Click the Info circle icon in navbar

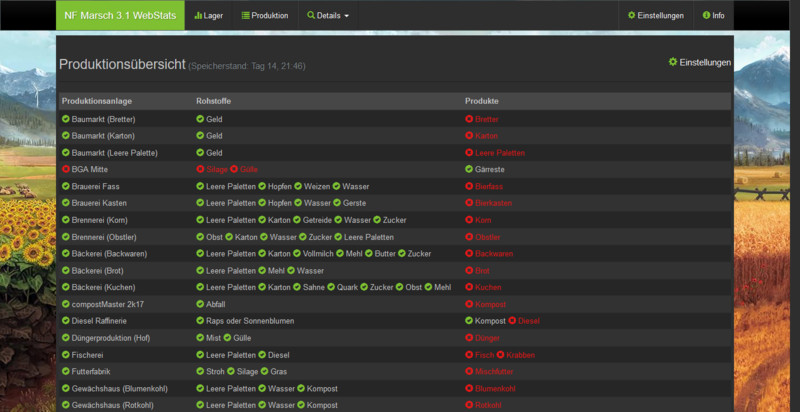point(707,16)
